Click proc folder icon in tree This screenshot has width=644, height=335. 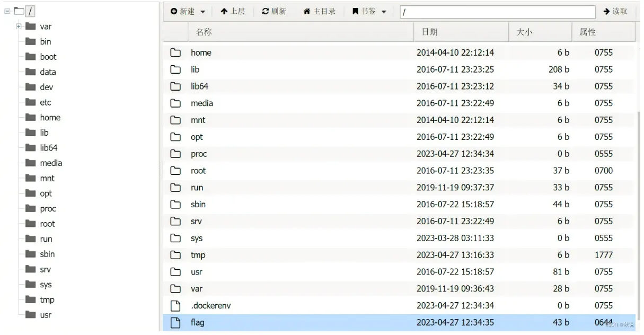click(x=31, y=209)
